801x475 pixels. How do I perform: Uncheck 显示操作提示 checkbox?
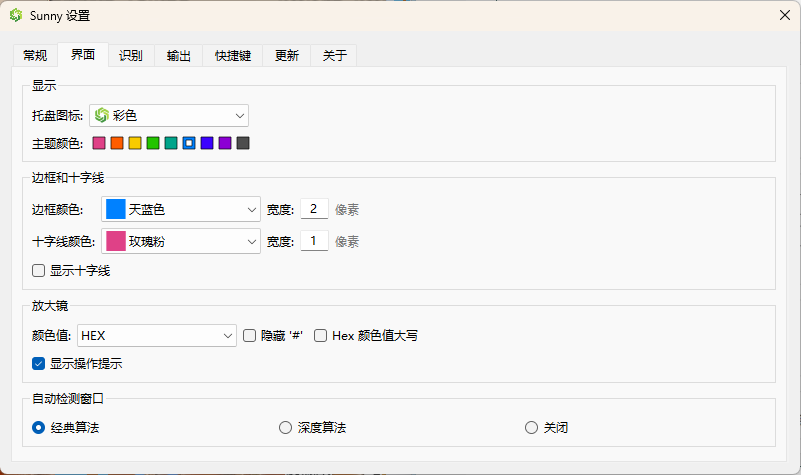point(39,363)
